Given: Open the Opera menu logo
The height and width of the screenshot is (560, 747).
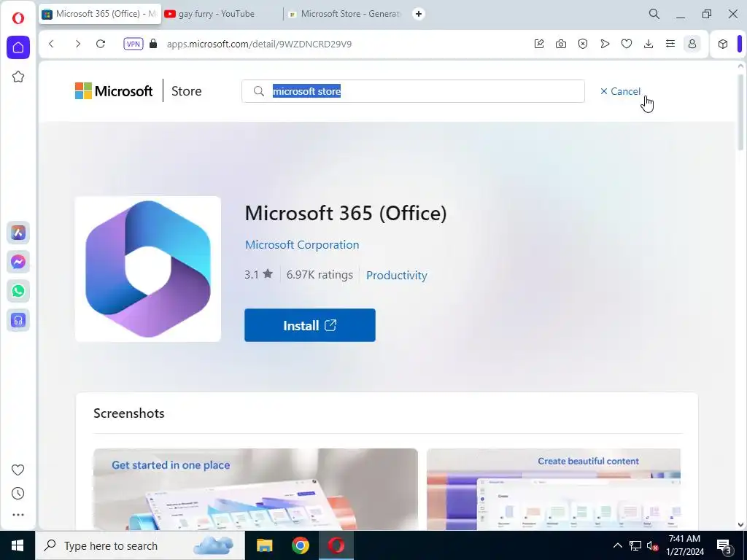Looking at the screenshot, I should (x=18, y=18).
